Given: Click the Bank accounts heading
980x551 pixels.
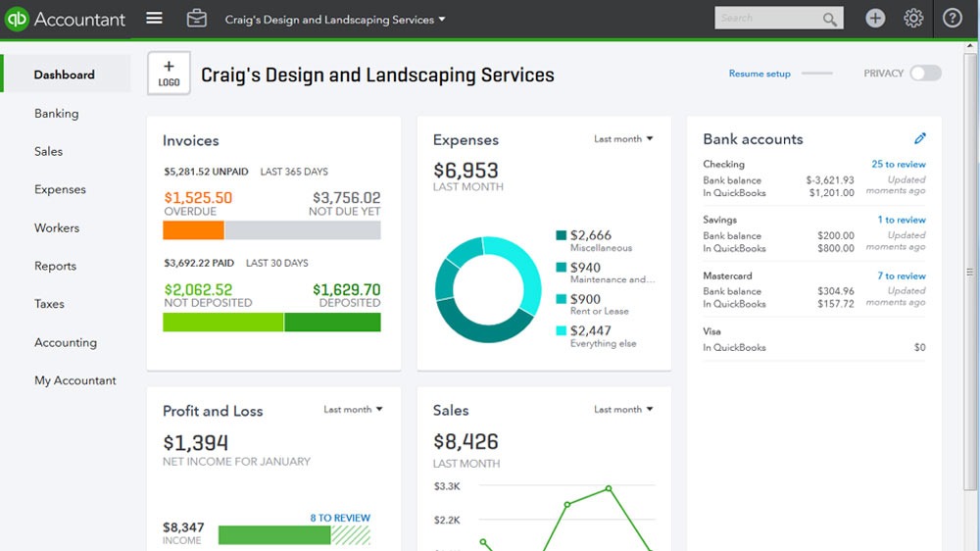Looking at the screenshot, I should click(753, 139).
